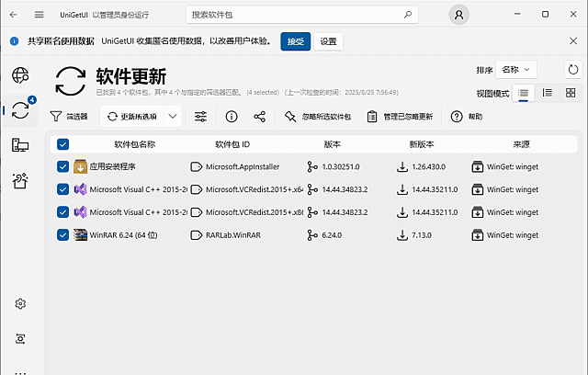
Task: Sort by 版本 column header
Action: coord(333,144)
